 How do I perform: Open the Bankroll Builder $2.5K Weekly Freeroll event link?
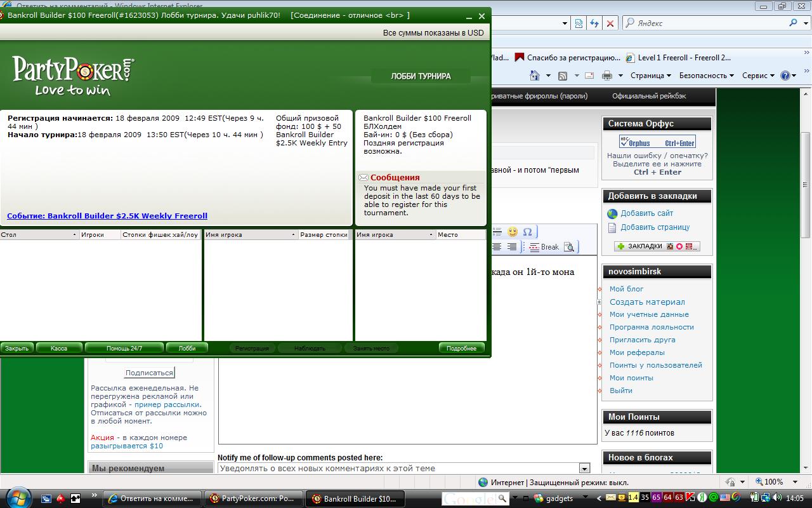[x=107, y=216]
